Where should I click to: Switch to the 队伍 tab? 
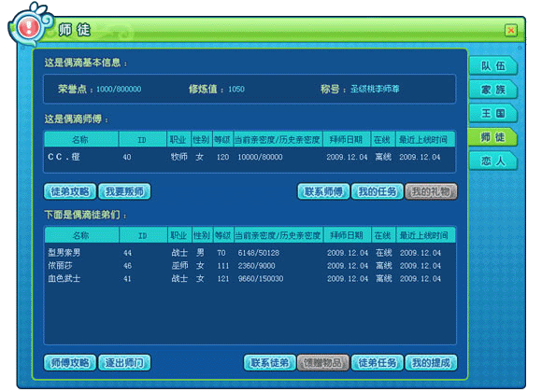click(x=493, y=65)
